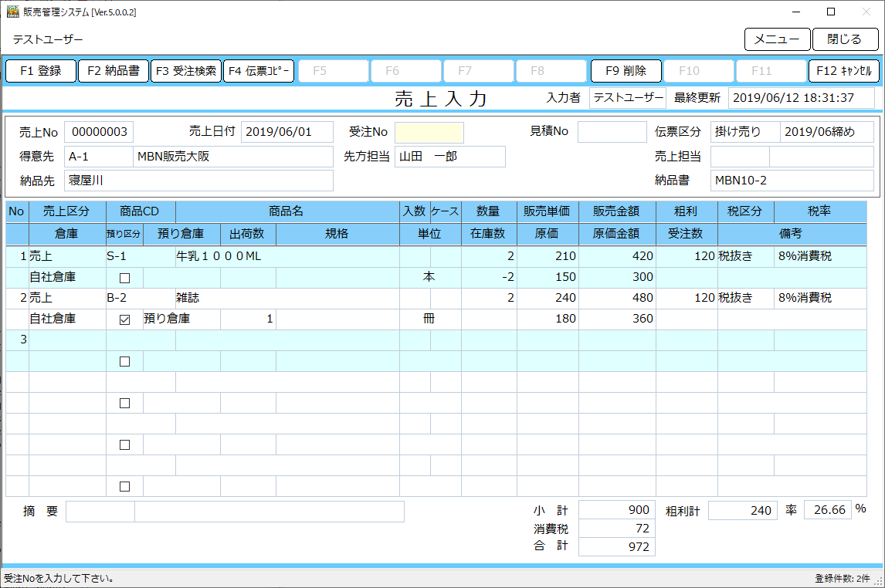Select the customer name MBN販売大阪
The height and width of the screenshot is (588, 885).
pos(233,157)
